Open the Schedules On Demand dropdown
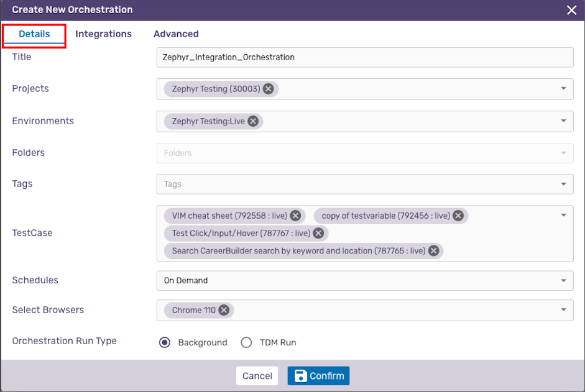Viewport: 585px width, 392px height. pos(365,280)
